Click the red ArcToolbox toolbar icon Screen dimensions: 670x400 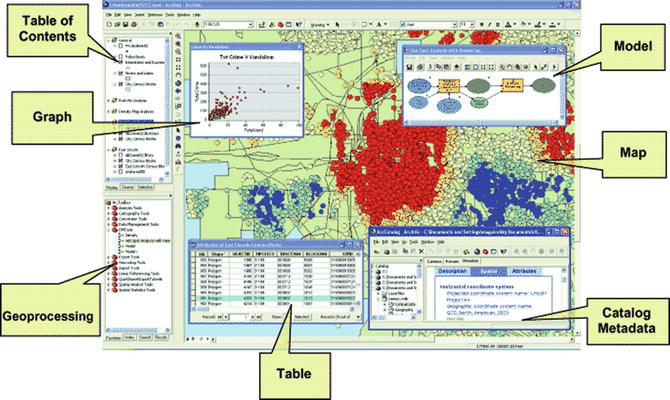pos(280,25)
